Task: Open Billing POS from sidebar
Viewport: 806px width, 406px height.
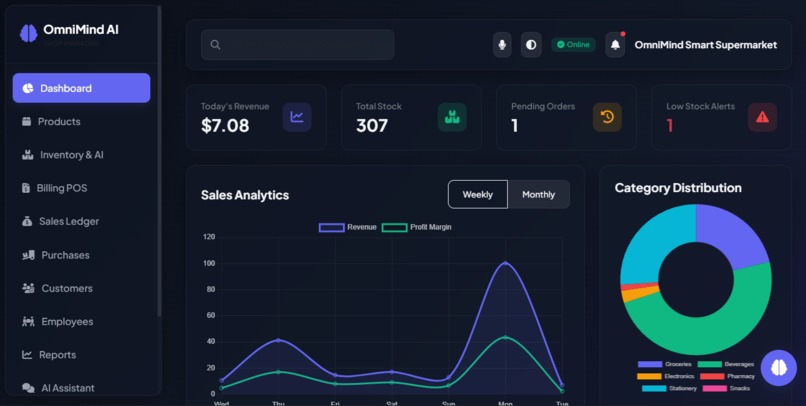Action: (x=81, y=188)
